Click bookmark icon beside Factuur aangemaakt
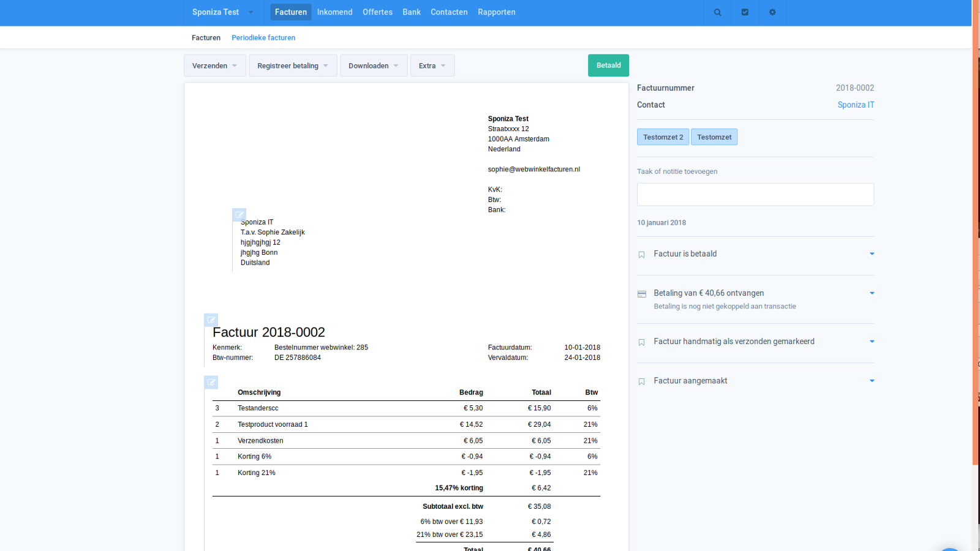The height and width of the screenshot is (551, 980). pyautogui.click(x=642, y=381)
